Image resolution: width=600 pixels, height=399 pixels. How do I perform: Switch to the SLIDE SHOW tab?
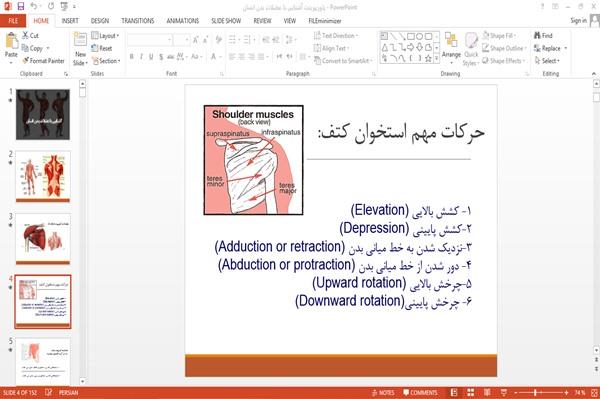(x=226, y=21)
